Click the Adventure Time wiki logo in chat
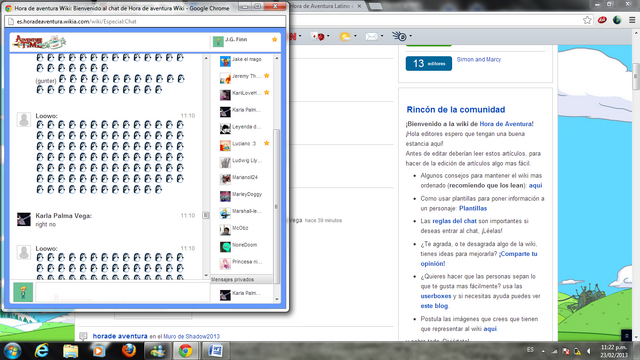This screenshot has height=360, width=640. pos(40,42)
